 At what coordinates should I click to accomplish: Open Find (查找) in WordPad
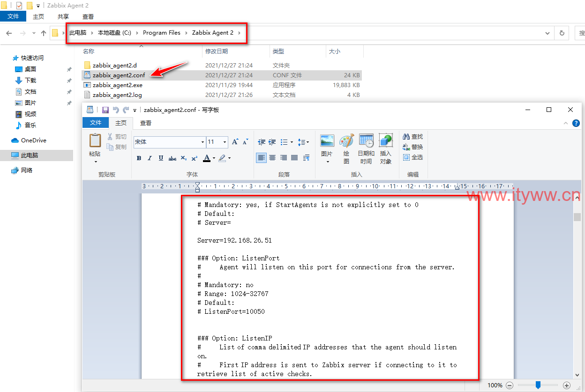(413, 137)
